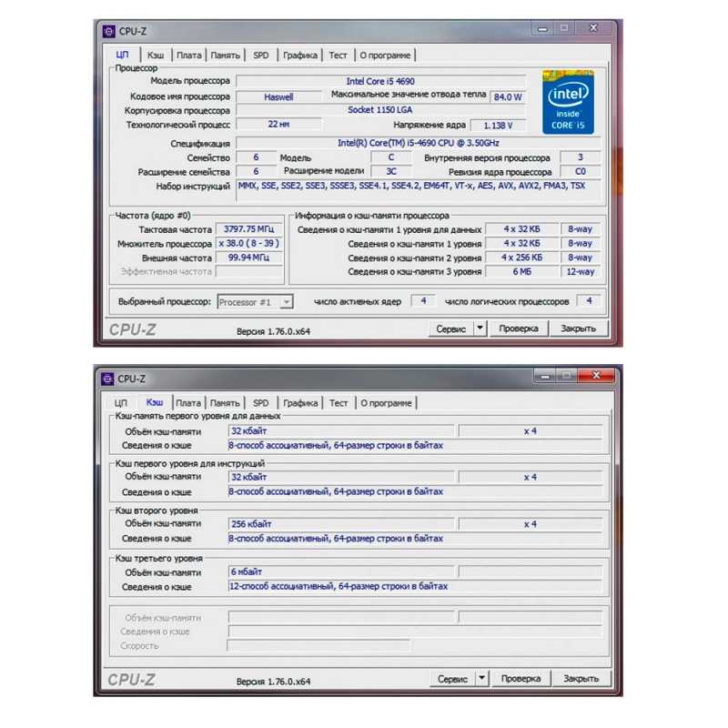Select the SPD tab in the top window
The height and width of the screenshot is (728, 728).
point(261,56)
